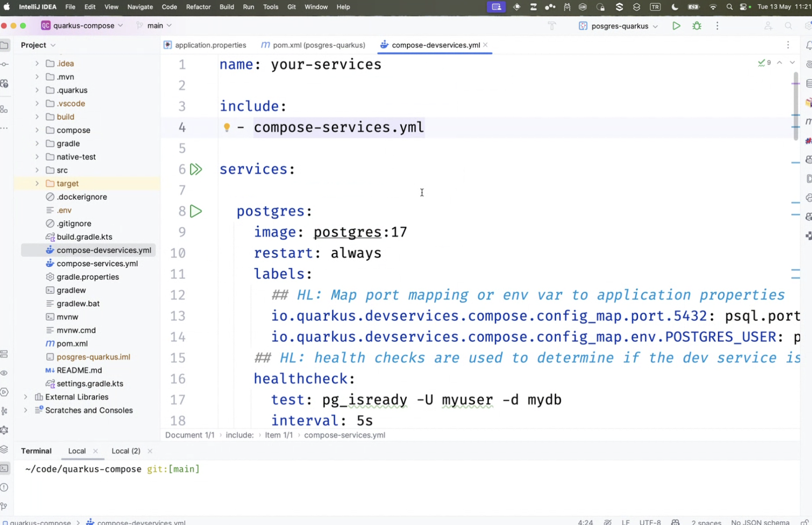Expand External Libraries node
The image size is (812, 525).
click(26, 397)
